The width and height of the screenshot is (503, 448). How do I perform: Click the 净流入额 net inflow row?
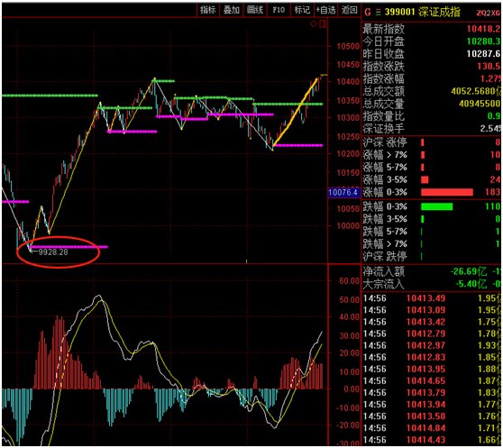(432, 271)
